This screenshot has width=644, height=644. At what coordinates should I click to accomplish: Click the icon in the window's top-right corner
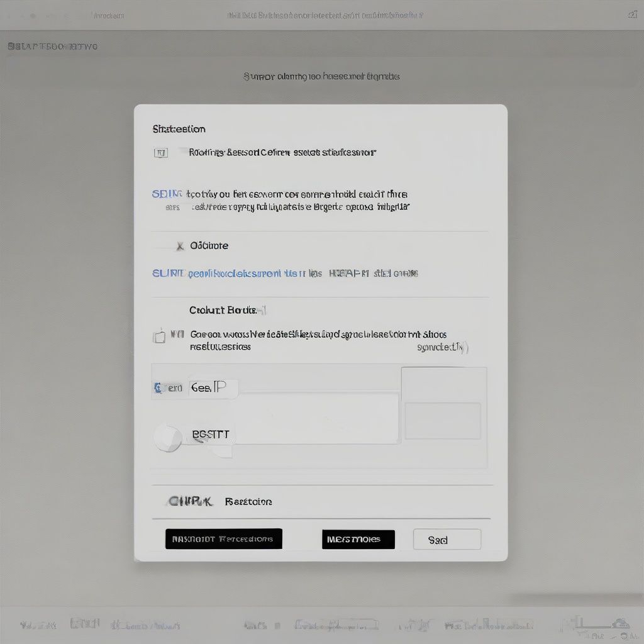(632, 14)
